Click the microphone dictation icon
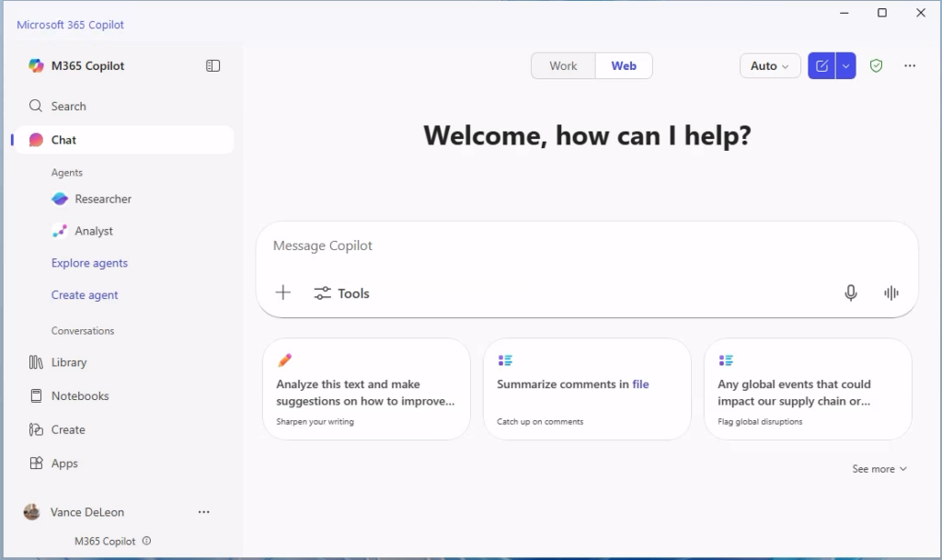Screen dimensions: 942x560 click(851, 292)
